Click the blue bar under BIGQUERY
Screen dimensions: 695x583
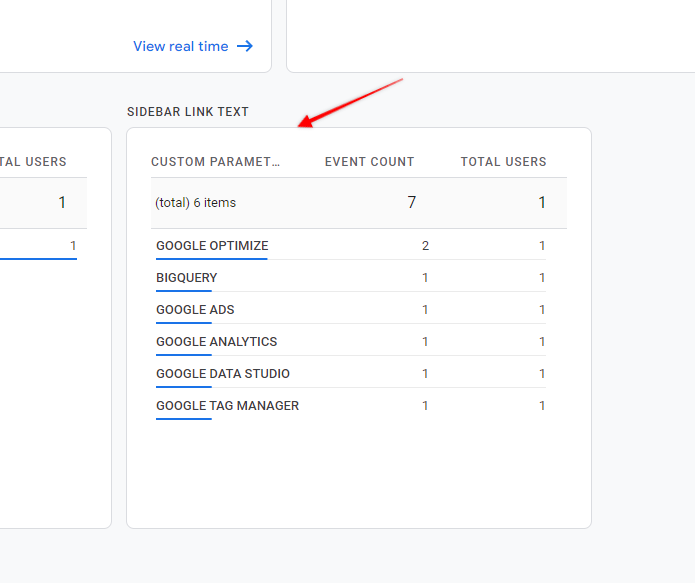(184, 291)
